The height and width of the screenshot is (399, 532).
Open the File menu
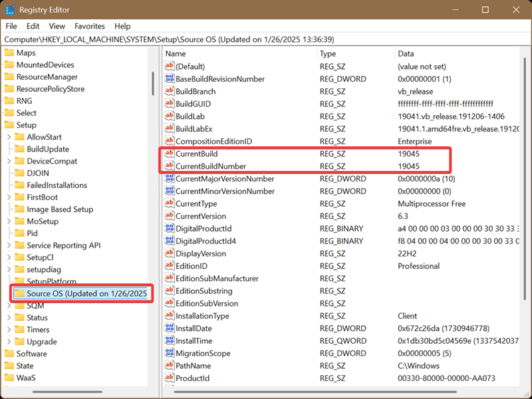tap(11, 26)
